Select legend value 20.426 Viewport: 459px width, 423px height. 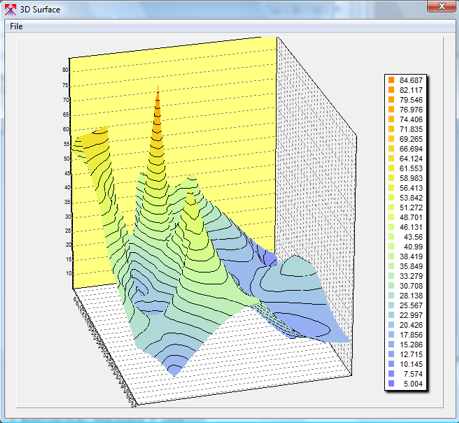click(411, 325)
